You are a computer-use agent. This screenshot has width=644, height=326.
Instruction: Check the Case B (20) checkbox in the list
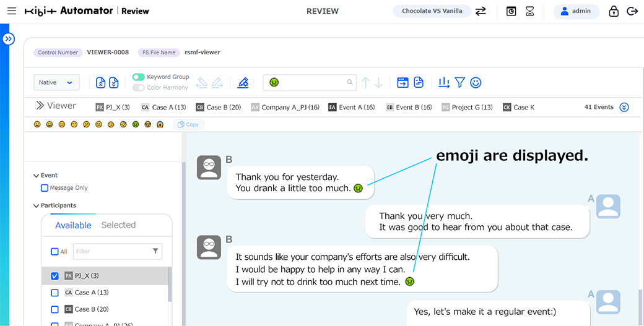[x=54, y=309]
